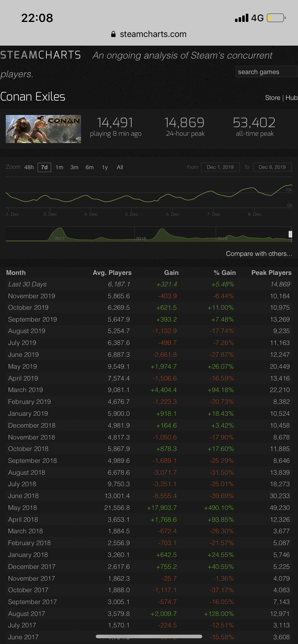Tap the padlock icon beside steamcharts.com
The height and width of the screenshot is (644, 298).
(113, 34)
